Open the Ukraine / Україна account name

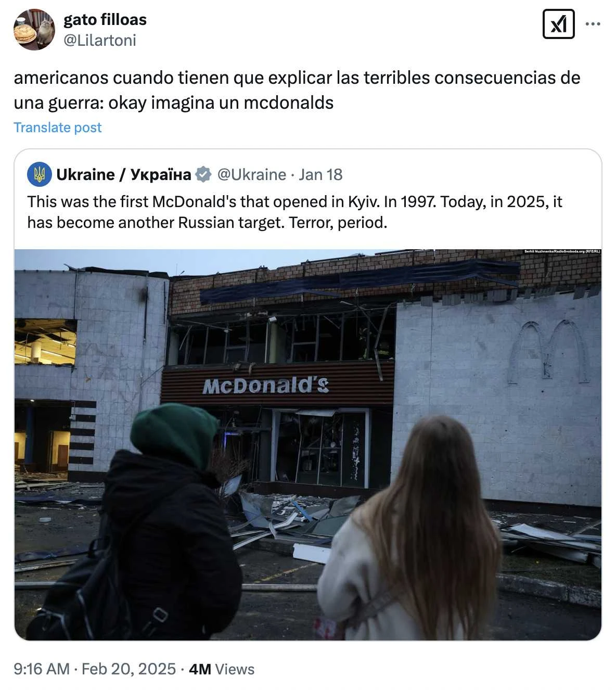pyautogui.click(x=124, y=174)
